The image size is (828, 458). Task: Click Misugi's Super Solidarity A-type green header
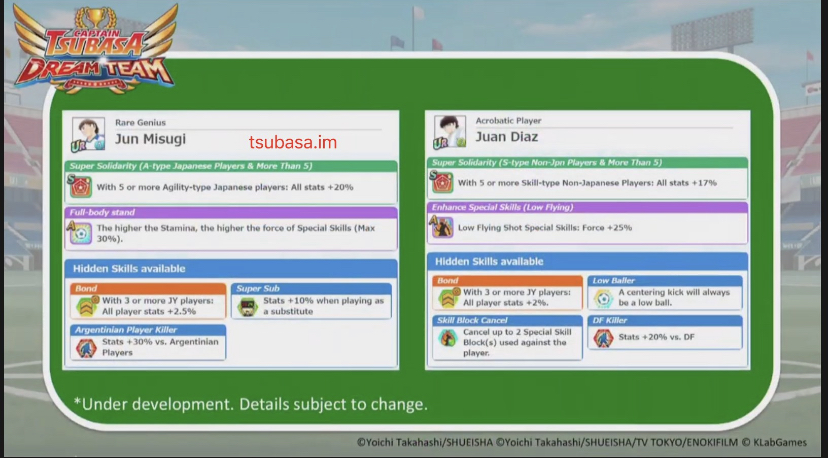[231, 166]
